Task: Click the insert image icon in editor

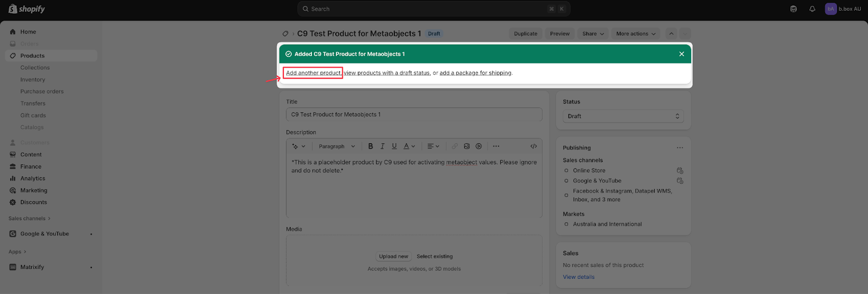Action: pos(467,146)
